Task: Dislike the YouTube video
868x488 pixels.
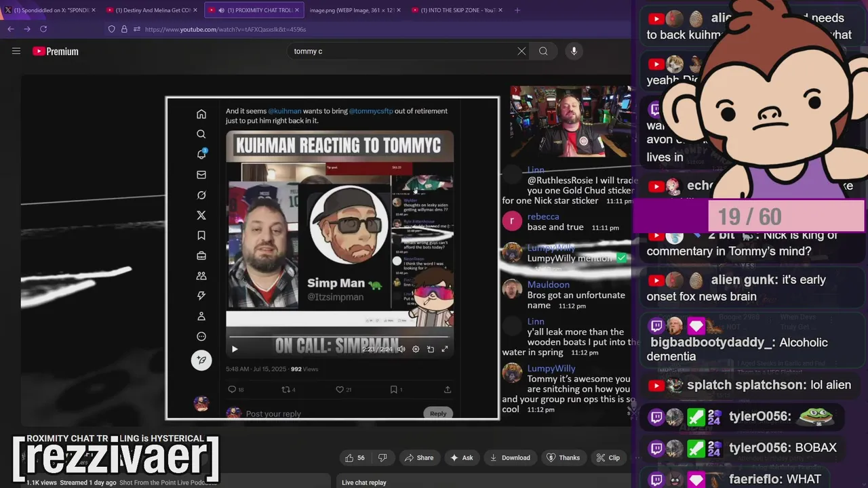Action: [382, 457]
